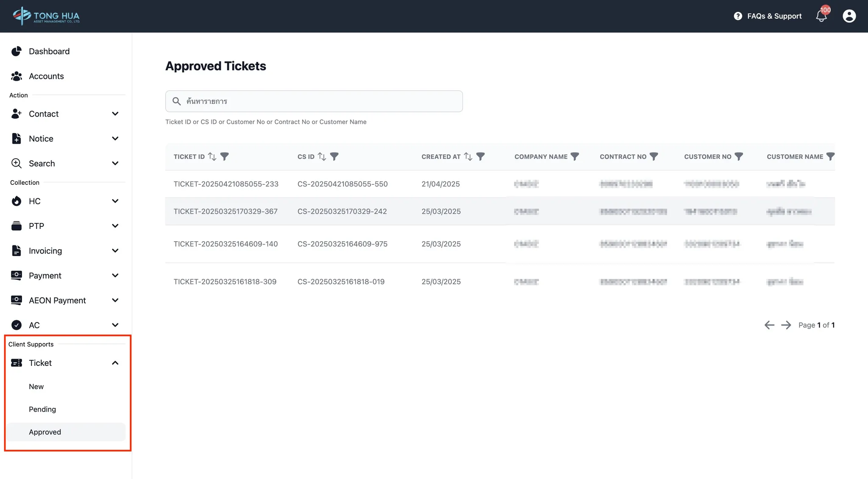The height and width of the screenshot is (479, 868).
Task: Sort the table by CS ID arrows
Action: tap(322, 156)
